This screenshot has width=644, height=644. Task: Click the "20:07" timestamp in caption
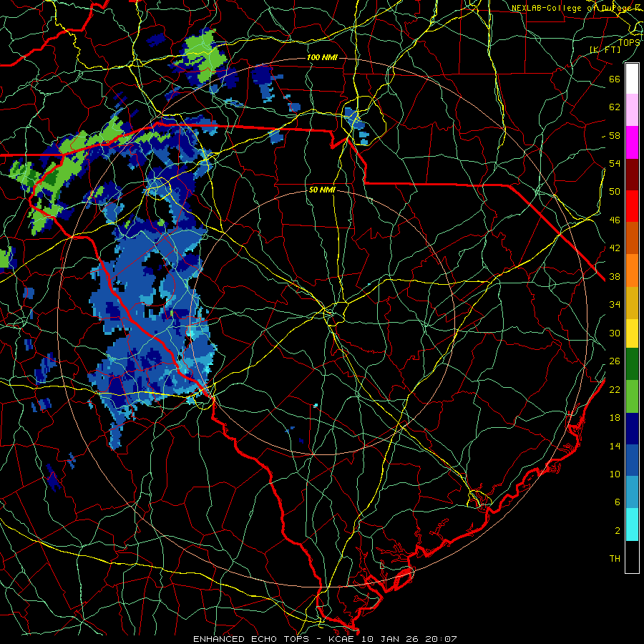click(x=440, y=639)
